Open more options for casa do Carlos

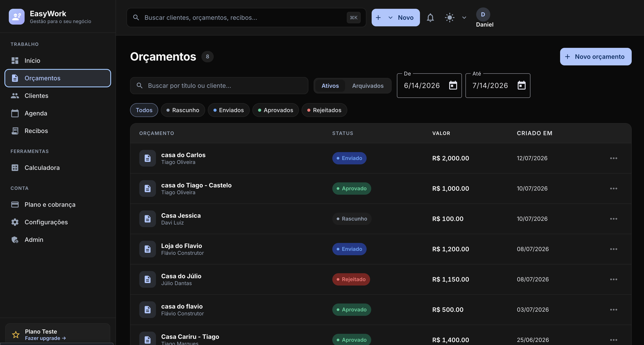(613, 158)
